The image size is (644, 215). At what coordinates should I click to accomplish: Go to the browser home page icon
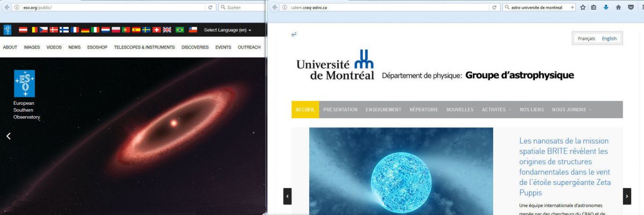click(618, 8)
